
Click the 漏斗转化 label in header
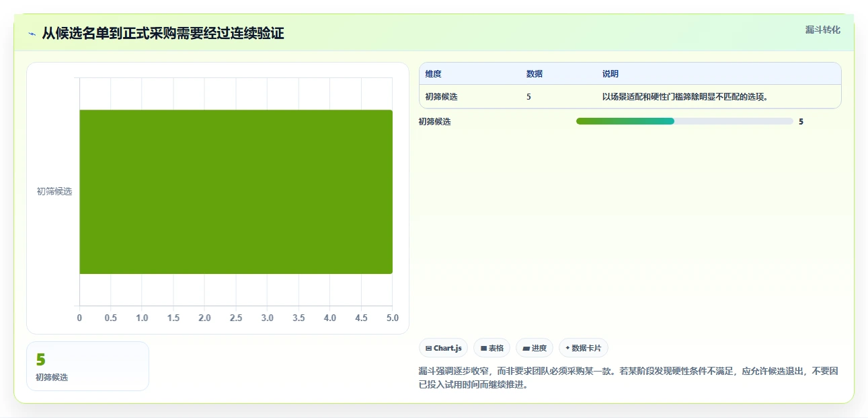click(823, 30)
